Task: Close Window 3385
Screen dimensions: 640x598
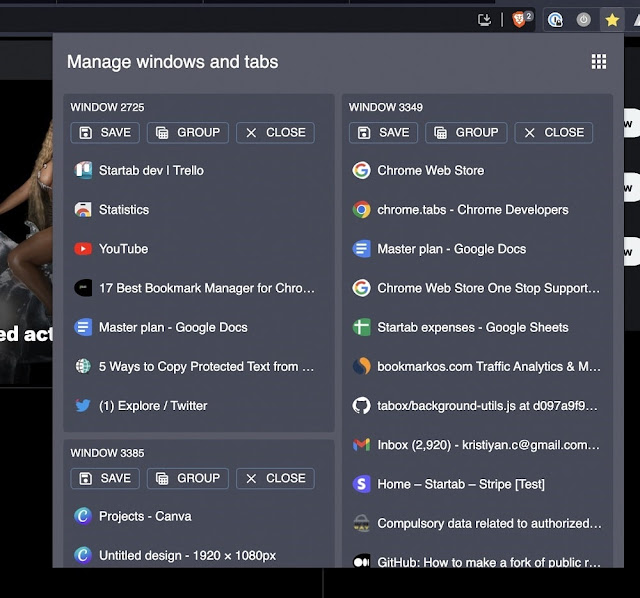Action: click(275, 478)
